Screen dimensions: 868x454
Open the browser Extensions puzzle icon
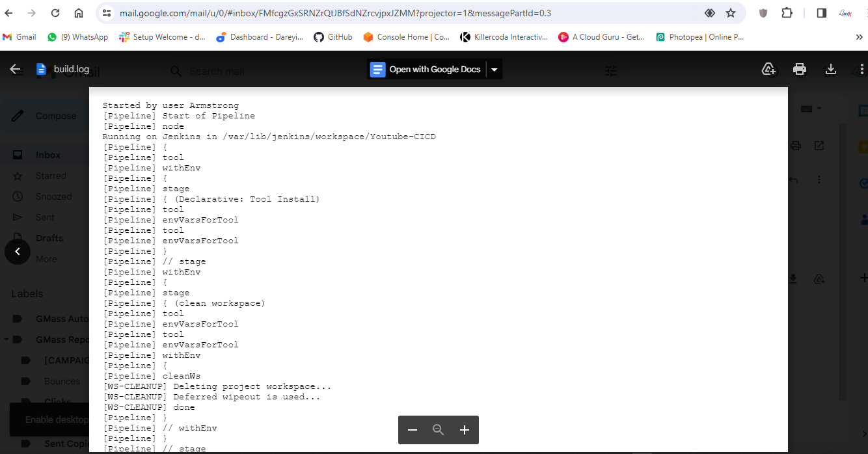[787, 13]
